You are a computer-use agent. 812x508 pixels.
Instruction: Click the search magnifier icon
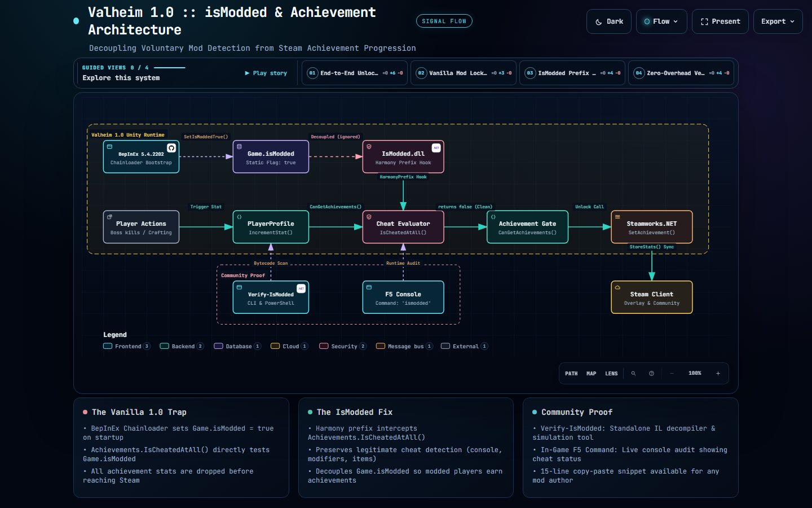point(633,374)
